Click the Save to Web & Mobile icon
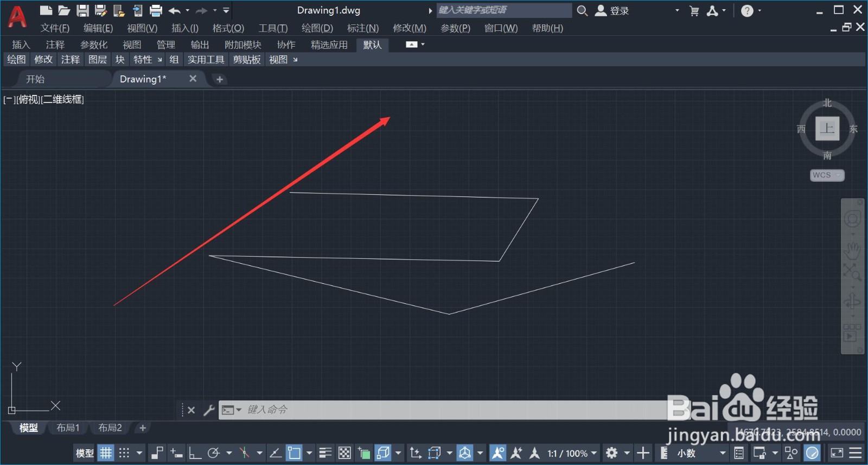Viewport: 868px width, 465px height. 137,10
